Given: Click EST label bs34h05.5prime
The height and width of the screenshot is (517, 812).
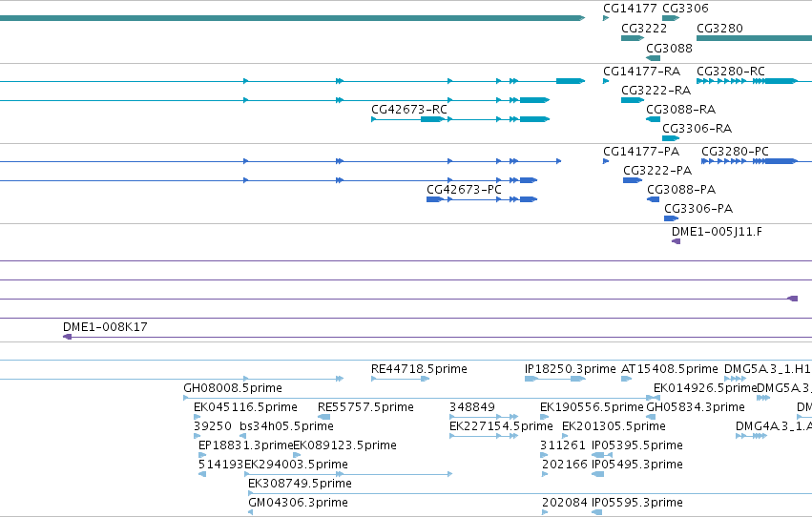Looking at the screenshot, I should coord(286,427).
